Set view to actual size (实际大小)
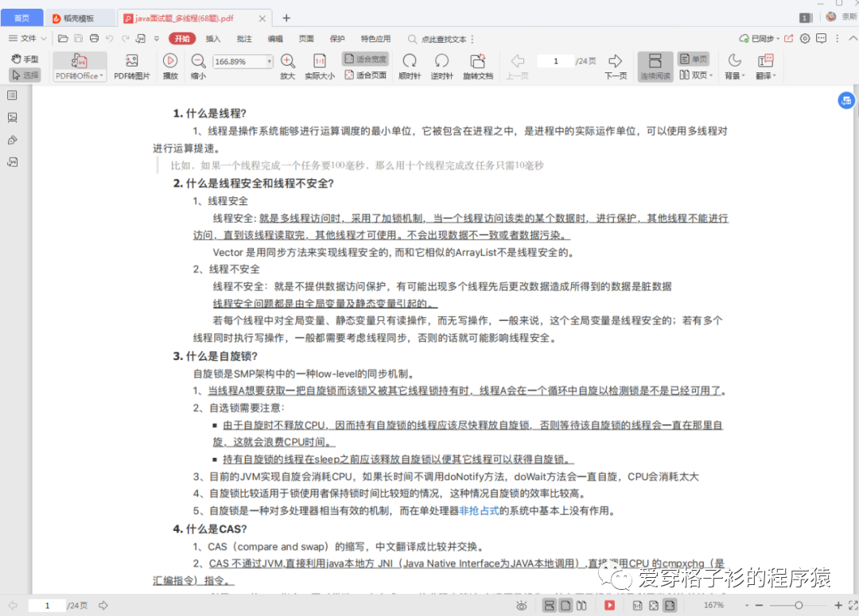This screenshot has height=616, width=859. [320, 67]
